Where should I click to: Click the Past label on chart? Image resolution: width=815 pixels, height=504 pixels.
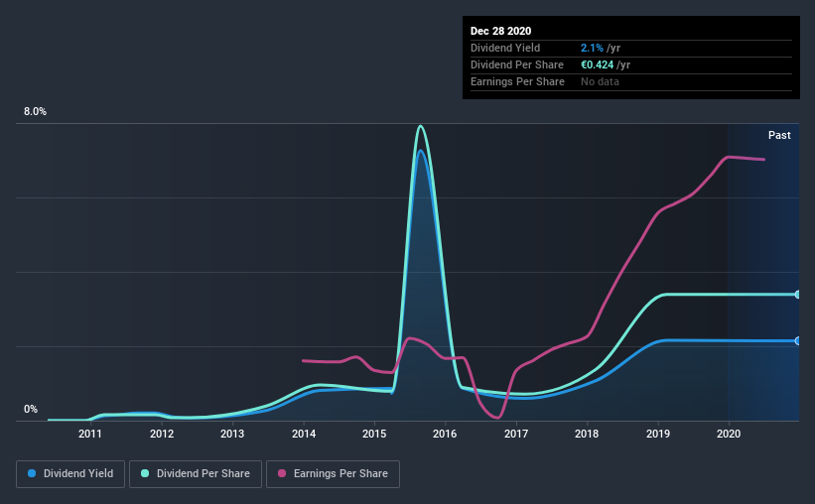point(779,135)
